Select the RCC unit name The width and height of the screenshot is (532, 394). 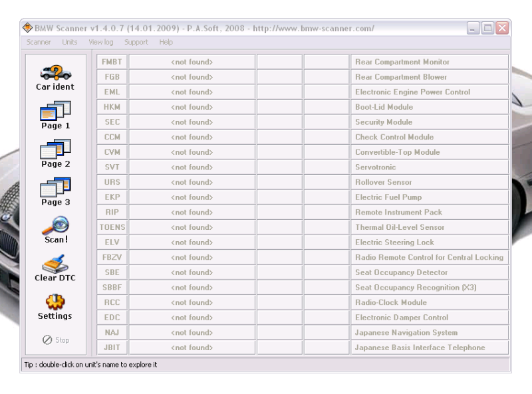pos(112,302)
